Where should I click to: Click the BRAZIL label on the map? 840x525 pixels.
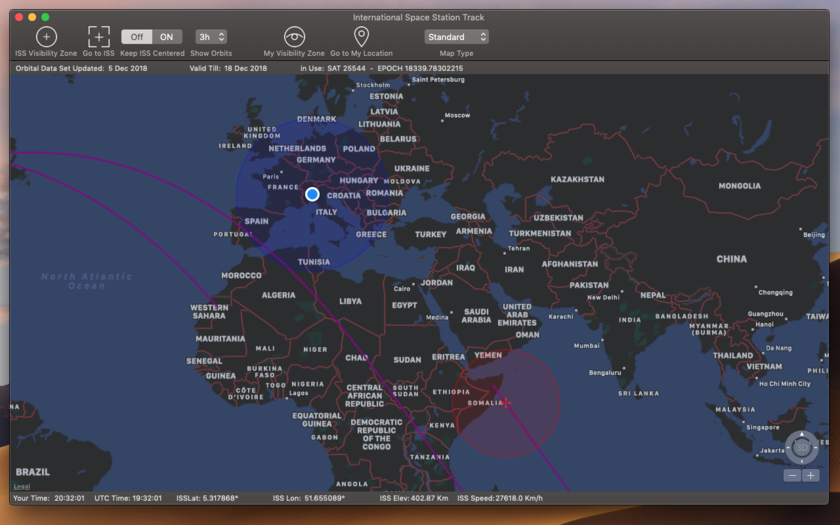[x=33, y=472]
